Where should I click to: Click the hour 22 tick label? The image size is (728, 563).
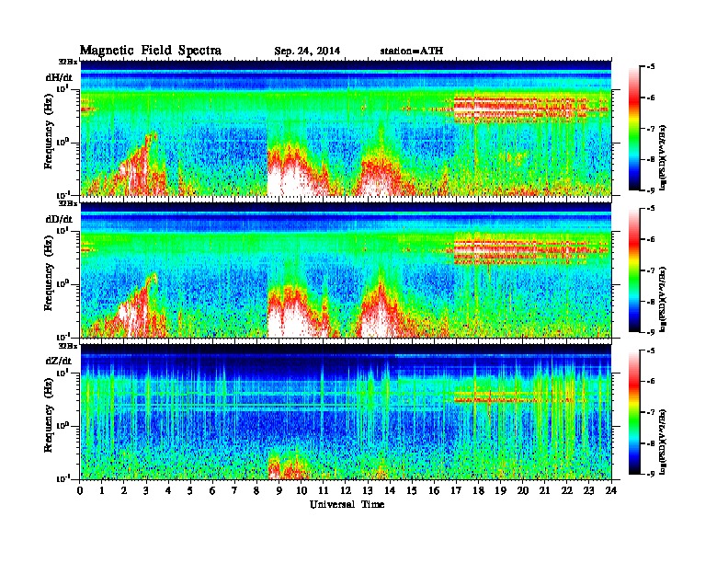click(x=567, y=490)
